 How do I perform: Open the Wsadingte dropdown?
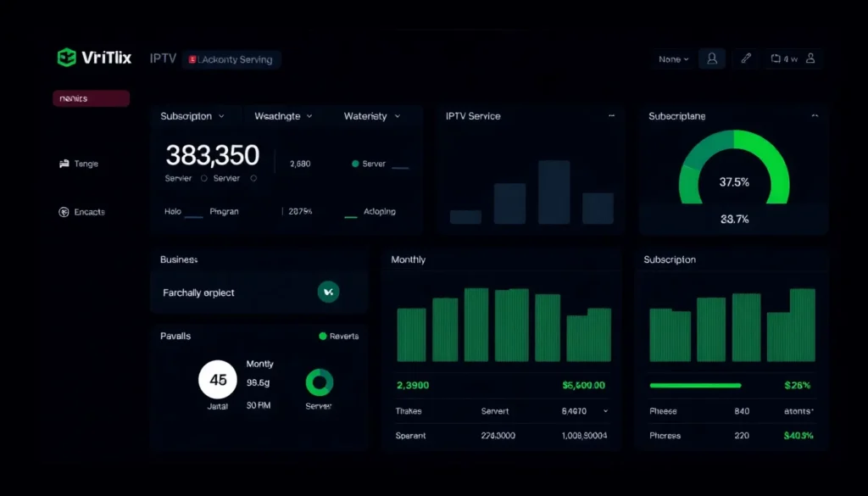[283, 116]
